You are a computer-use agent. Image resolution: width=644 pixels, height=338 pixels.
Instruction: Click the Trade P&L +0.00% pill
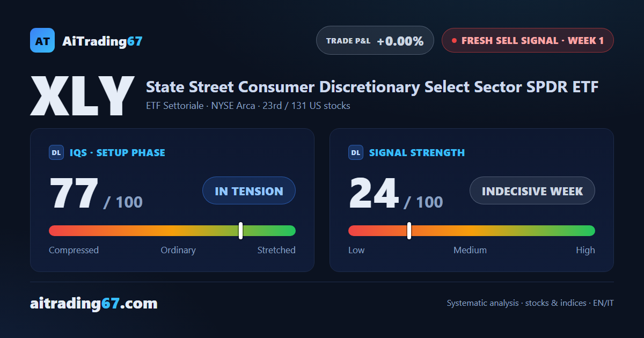tap(375, 40)
